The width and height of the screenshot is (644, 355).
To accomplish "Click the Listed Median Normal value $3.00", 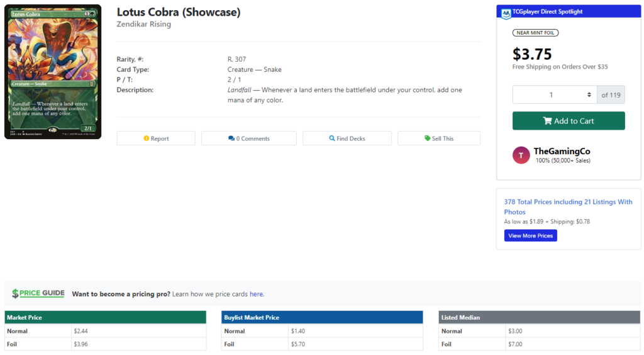I will 515,330.
